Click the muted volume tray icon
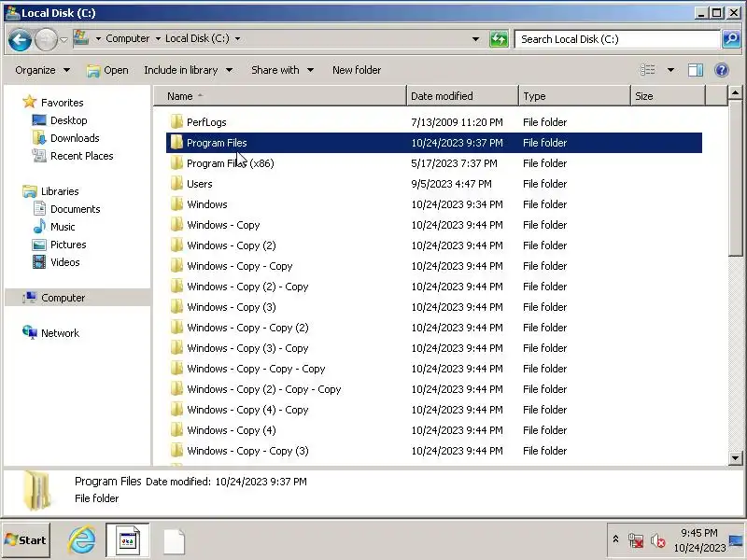Screen dimensions: 747x560 (x=658, y=540)
